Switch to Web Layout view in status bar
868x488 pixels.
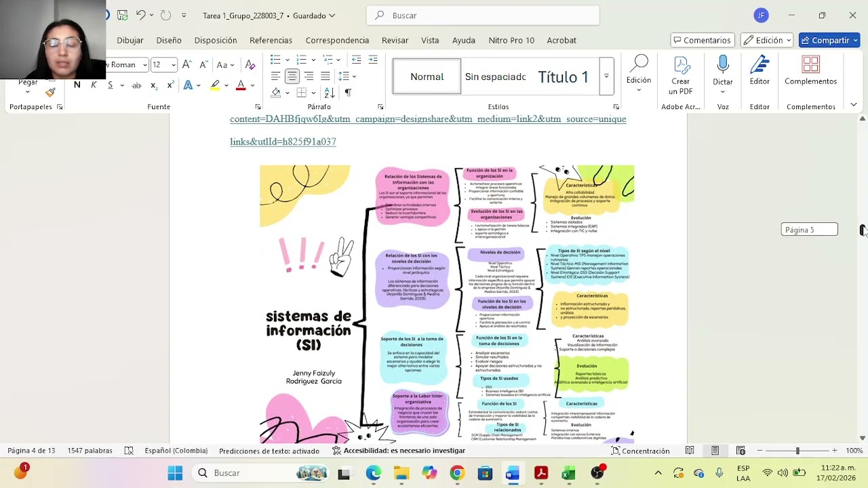741,451
